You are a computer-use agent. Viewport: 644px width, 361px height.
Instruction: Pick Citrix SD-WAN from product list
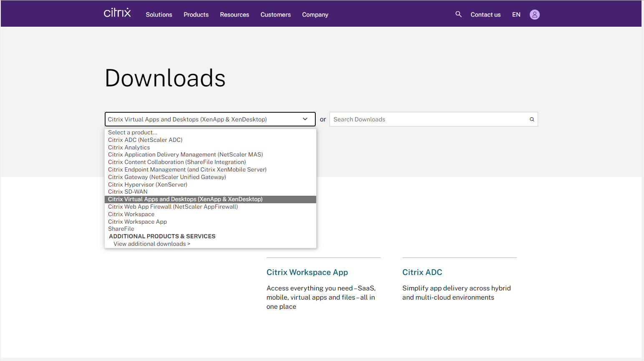click(x=128, y=192)
